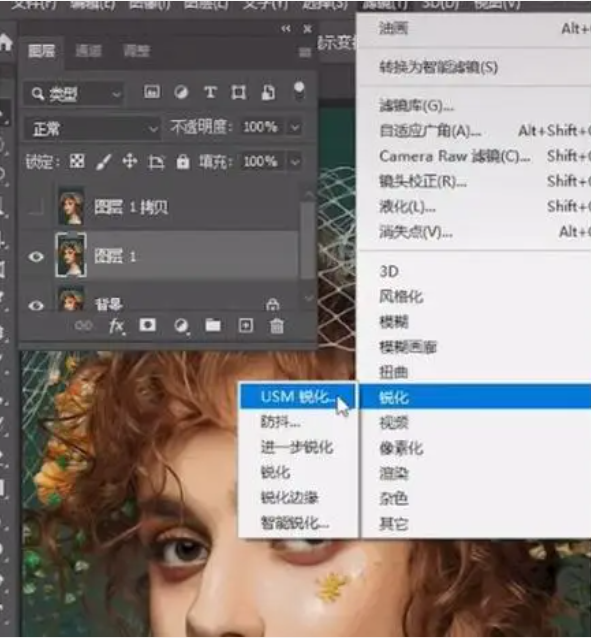Expand the 3D filter submenu
The width and height of the screenshot is (591, 639).
coord(476,271)
